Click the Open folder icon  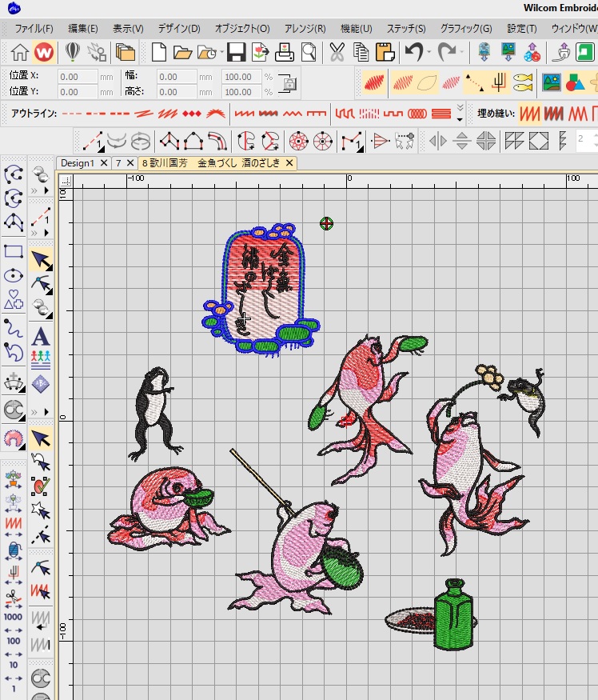pyautogui.click(x=182, y=53)
